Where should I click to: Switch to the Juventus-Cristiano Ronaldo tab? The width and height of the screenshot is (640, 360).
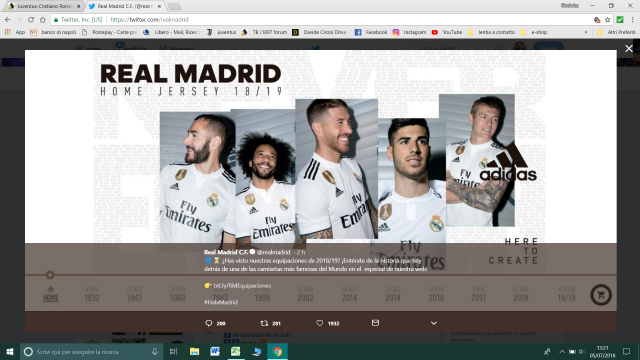[43, 6]
